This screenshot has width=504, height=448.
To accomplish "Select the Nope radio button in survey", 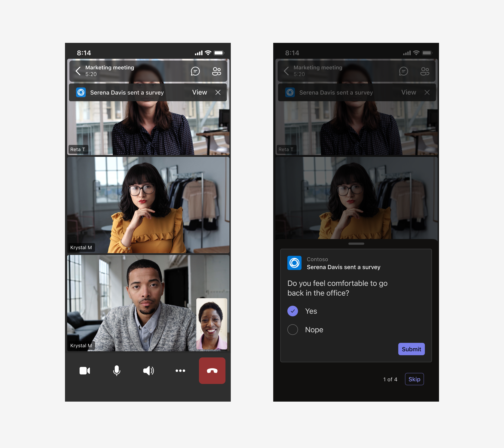I will coord(292,330).
